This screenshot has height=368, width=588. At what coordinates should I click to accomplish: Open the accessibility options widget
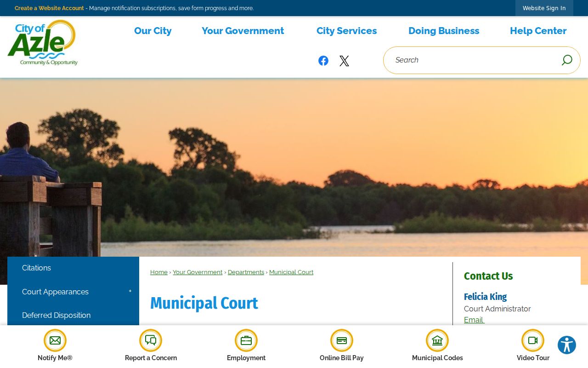(567, 345)
